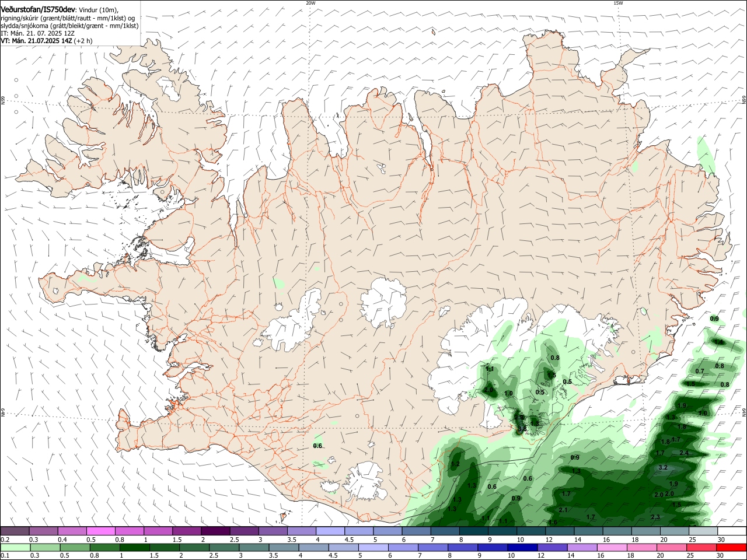Viewport: 747px width, 560px height.
Task: Select the bottom row swatch labeled 4.5
Action: 343,548
